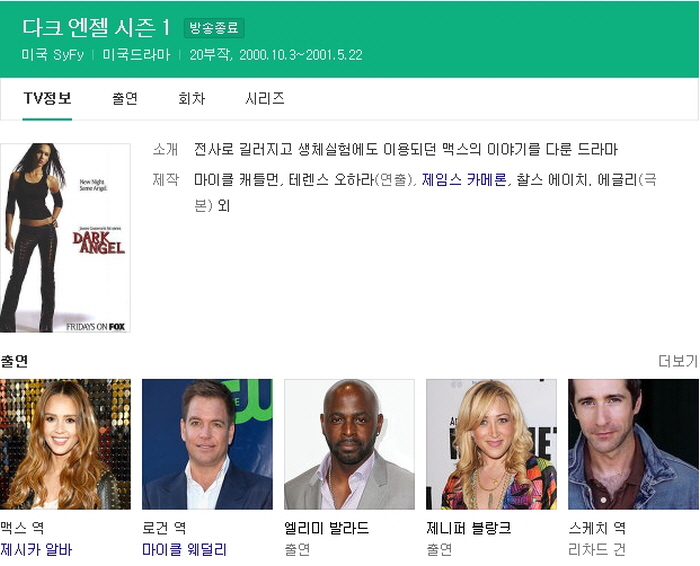Click the 방송종료 status badge
This screenshot has height=566, width=700.
coord(216,28)
